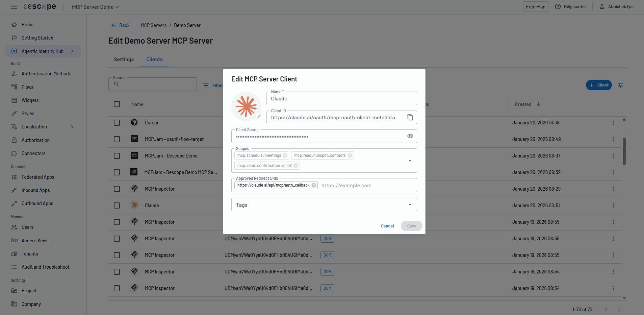Open the Scopes selection dropdown
Image resolution: width=644 pixels, height=315 pixels.
pos(410,160)
